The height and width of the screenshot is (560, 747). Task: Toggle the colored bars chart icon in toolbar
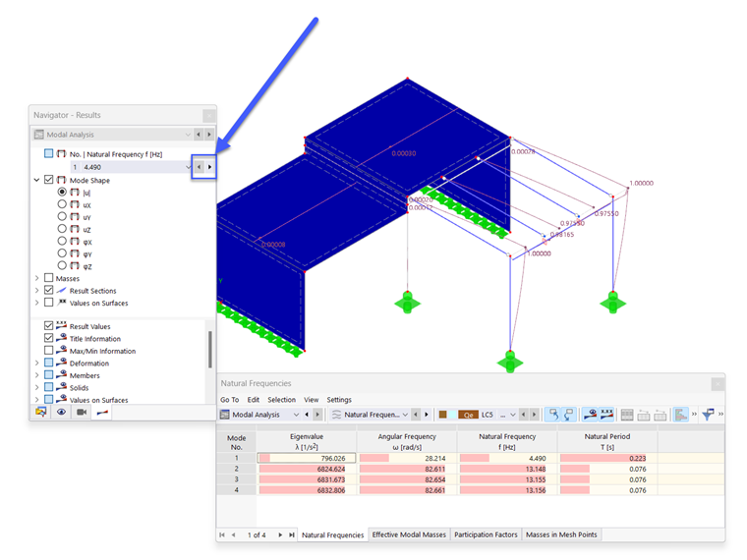[x=681, y=415]
